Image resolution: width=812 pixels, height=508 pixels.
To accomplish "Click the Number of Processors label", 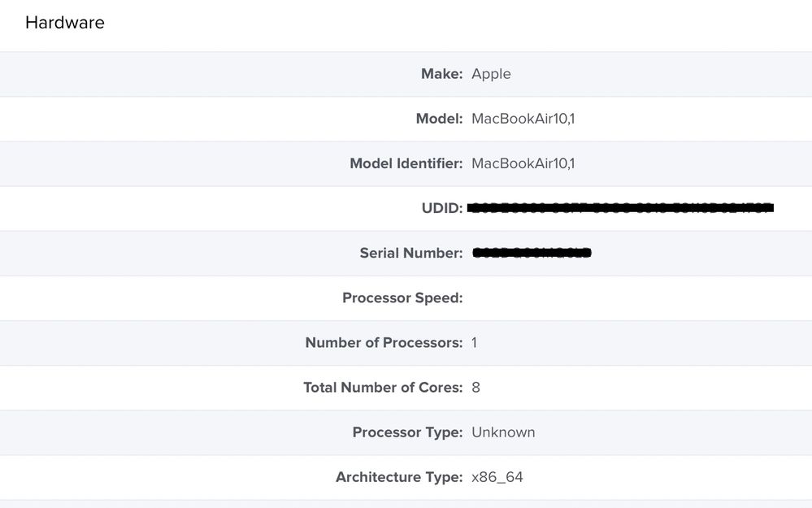I will [x=384, y=343].
